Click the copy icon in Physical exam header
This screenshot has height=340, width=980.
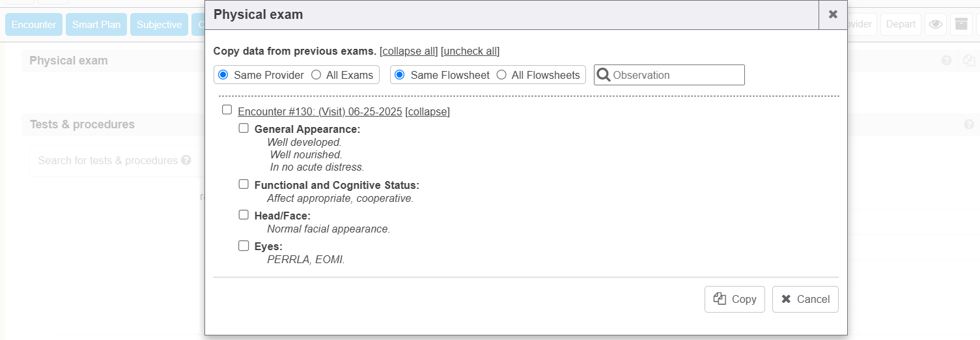click(969, 61)
